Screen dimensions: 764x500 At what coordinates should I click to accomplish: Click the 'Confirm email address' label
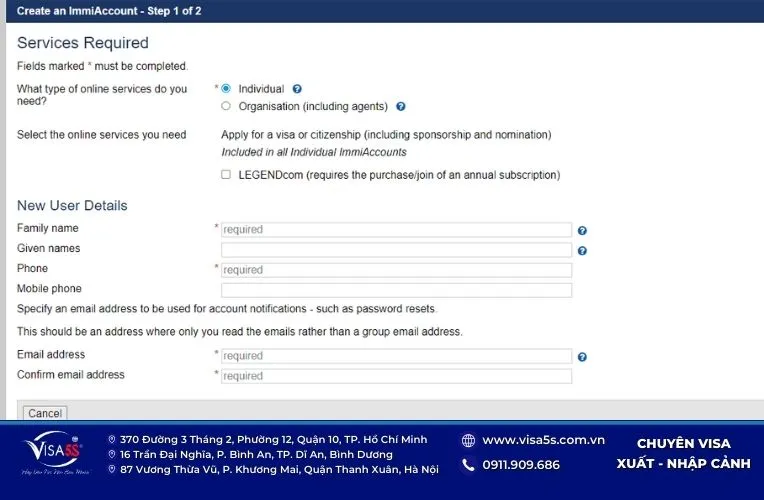(x=71, y=374)
